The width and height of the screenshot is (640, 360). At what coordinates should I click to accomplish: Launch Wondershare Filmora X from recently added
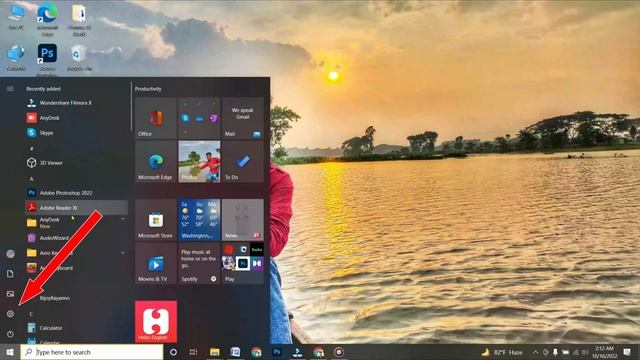click(76, 103)
